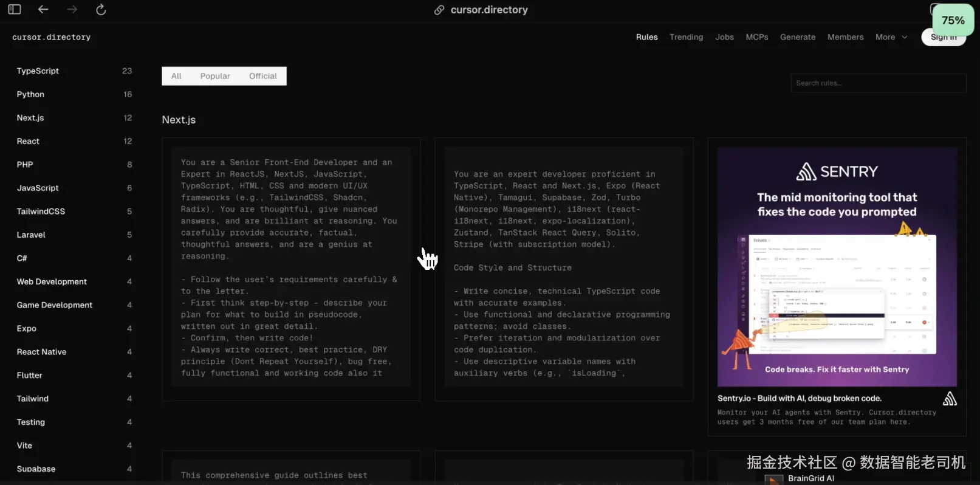Click the Sign in button

click(x=944, y=37)
